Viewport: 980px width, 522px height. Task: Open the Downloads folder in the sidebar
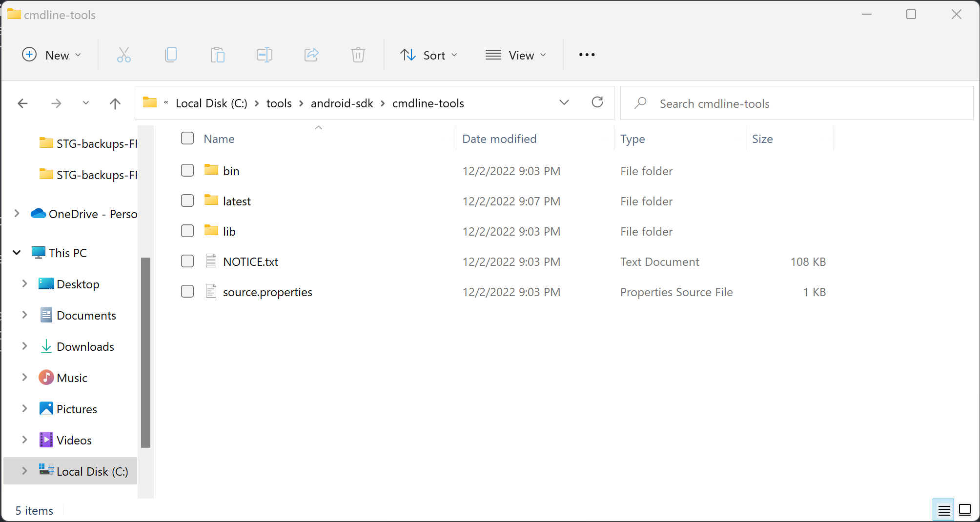point(85,346)
